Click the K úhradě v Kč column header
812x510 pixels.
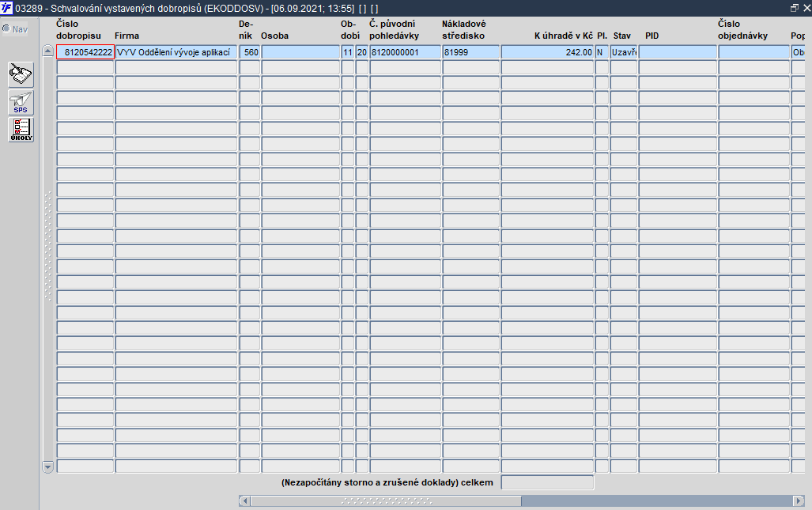(x=564, y=36)
